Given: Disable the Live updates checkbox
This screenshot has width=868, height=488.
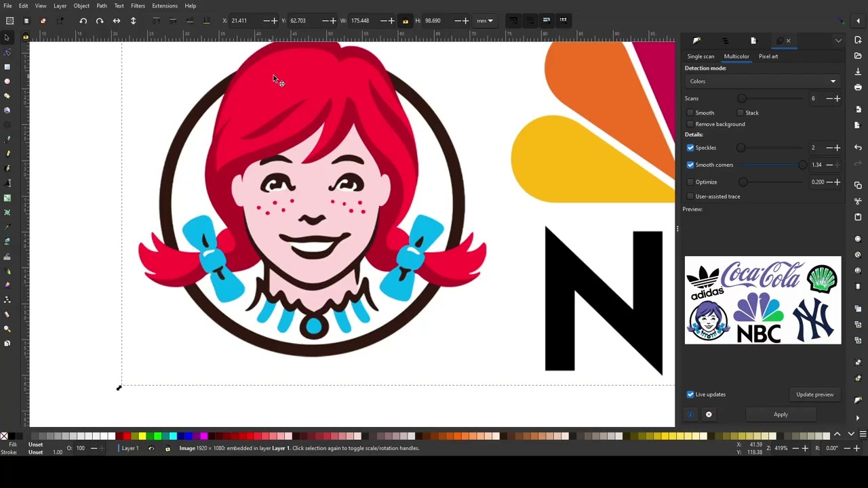Looking at the screenshot, I should [x=690, y=394].
